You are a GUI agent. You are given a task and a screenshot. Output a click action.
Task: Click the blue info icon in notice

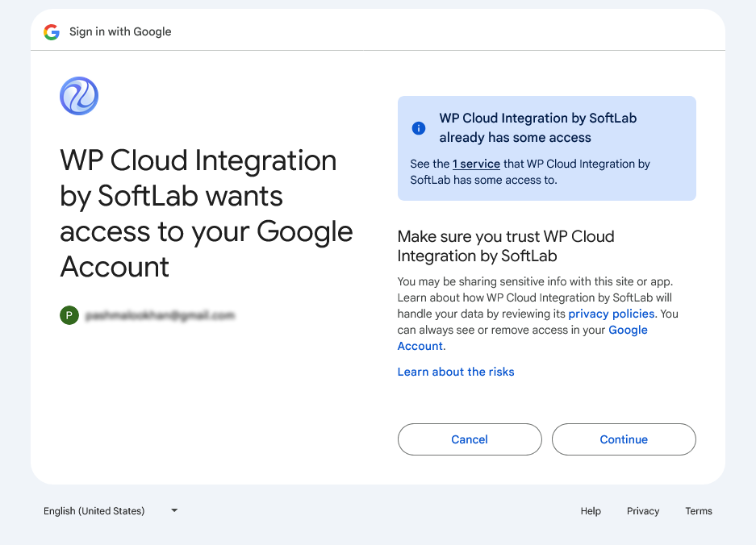[x=419, y=127]
